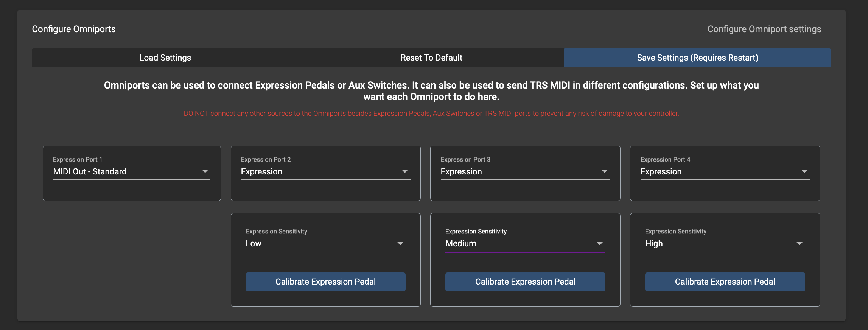
Task: Change the Low Expression Sensitivity setting
Action: [320, 244]
